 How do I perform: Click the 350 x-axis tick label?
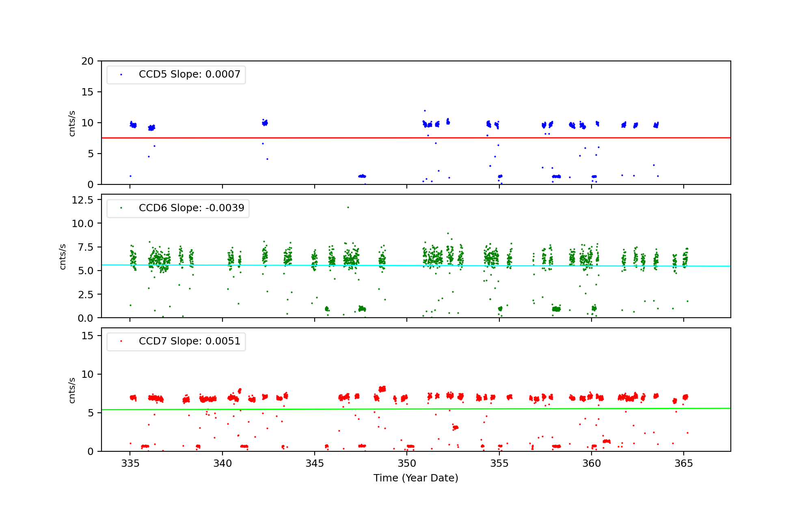tap(407, 464)
